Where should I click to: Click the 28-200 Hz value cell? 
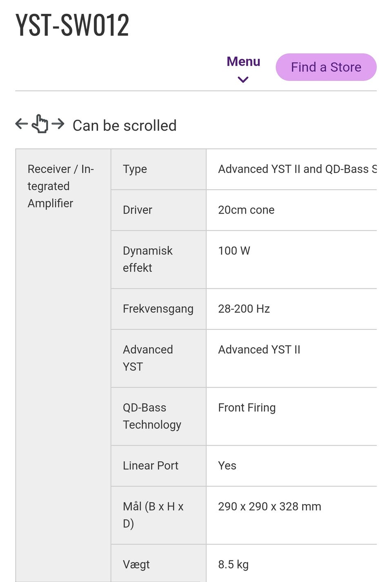point(244,309)
